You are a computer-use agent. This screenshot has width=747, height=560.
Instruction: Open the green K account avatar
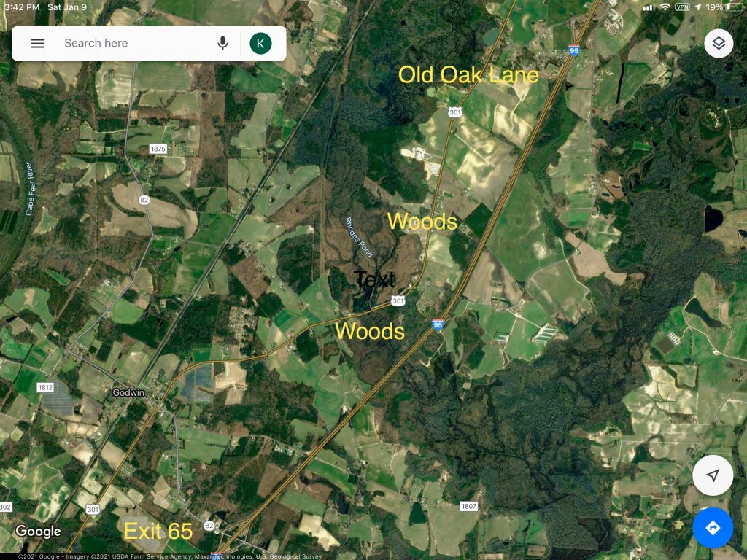pos(260,43)
